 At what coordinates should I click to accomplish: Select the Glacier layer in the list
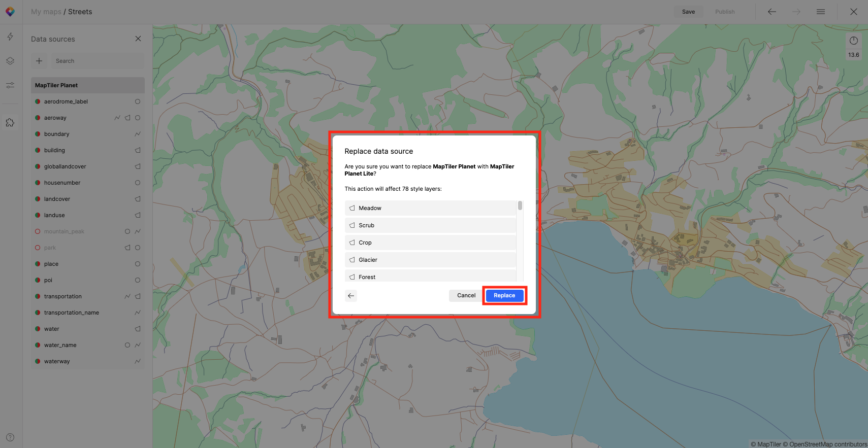(x=430, y=260)
